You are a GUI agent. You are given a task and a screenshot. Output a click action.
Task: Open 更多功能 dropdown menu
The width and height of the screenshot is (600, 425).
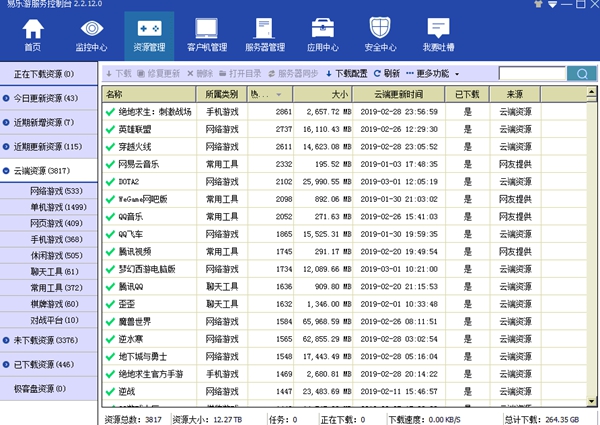(x=433, y=74)
